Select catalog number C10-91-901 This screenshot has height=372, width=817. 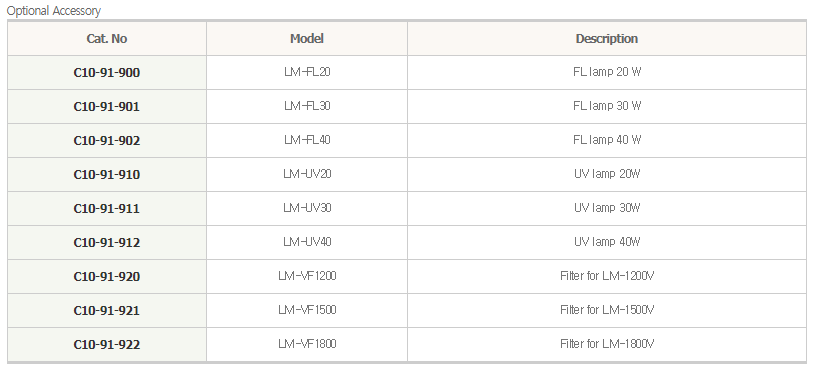point(107,107)
